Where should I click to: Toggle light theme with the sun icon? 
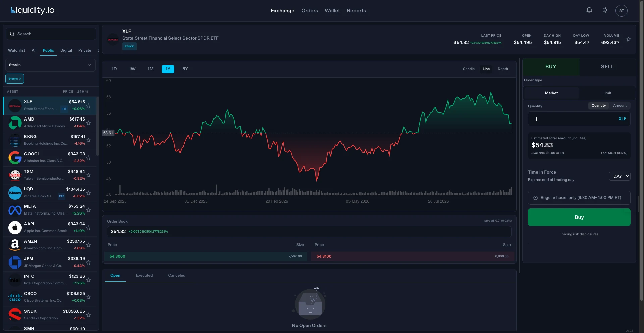(x=605, y=10)
